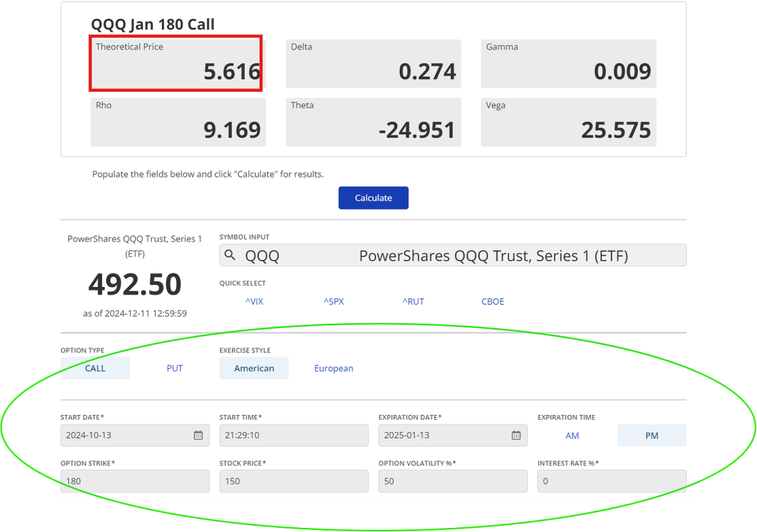Set Expiration Time to PM
Image resolution: width=757 pixels, height=532 pixels.
651,435
